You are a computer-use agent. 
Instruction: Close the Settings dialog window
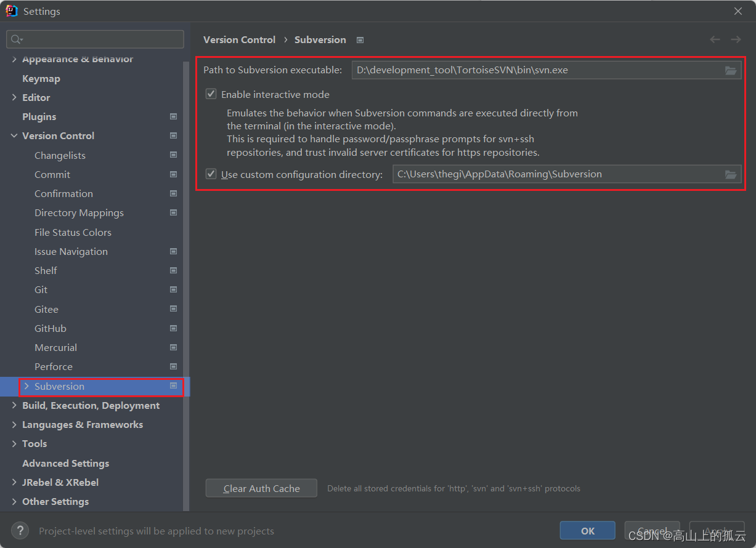point(738,11)
